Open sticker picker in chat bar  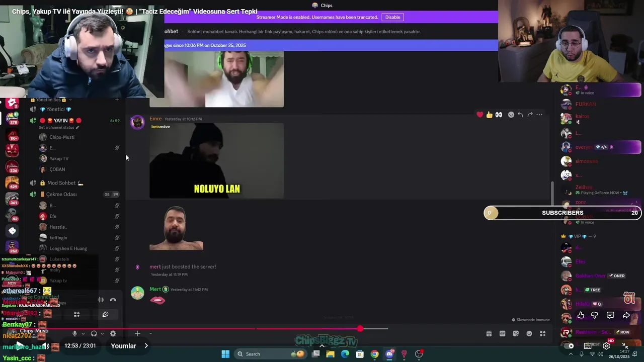pos(516,333)
